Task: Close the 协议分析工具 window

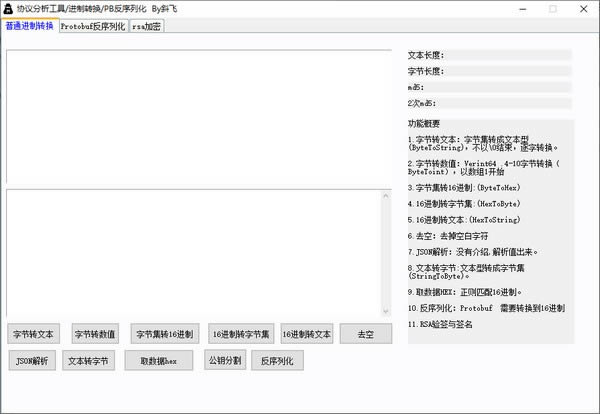Action: coord(584,9)
